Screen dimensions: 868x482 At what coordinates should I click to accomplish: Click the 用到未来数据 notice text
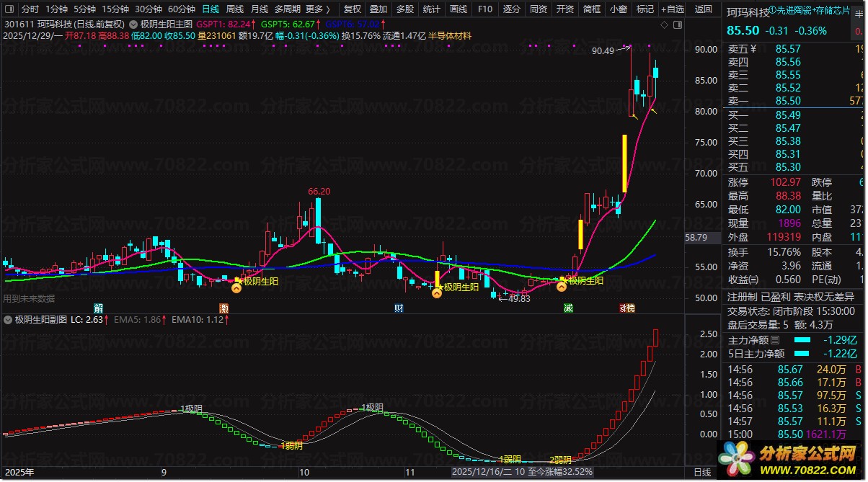[29, 298]
